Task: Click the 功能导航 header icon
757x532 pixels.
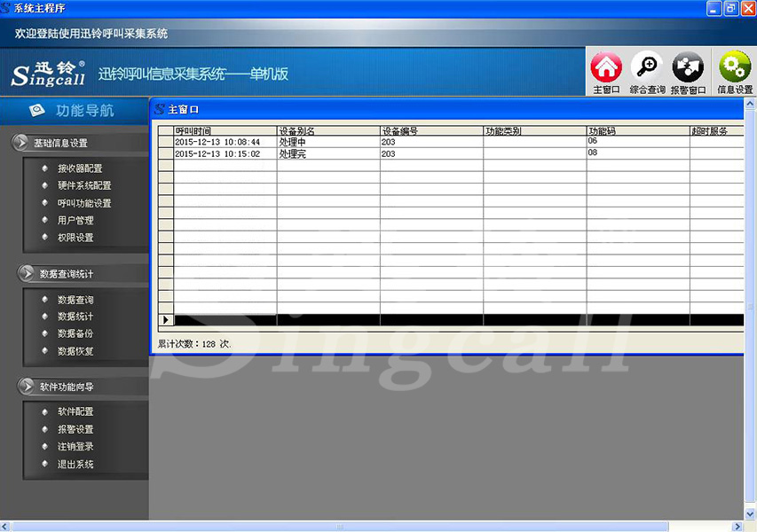Action: coord(37,111)
